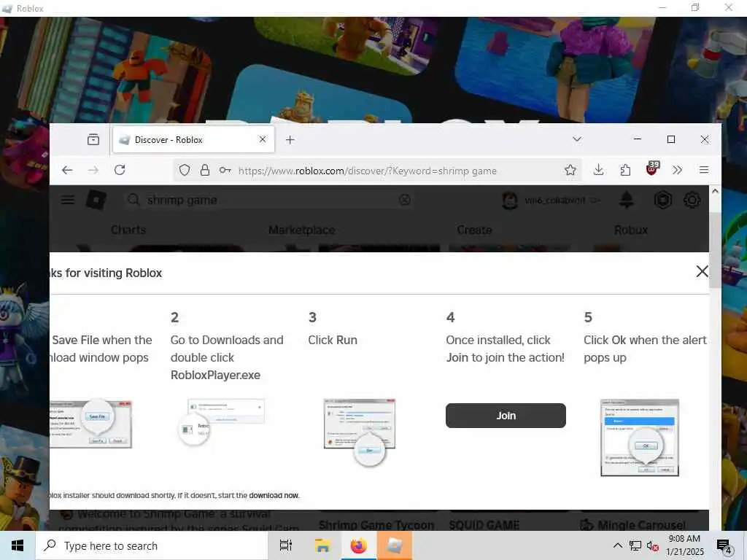Click the RobloxPlayer.exe downloads illustration
Screen dimensions: 747x560
(222, 421)
